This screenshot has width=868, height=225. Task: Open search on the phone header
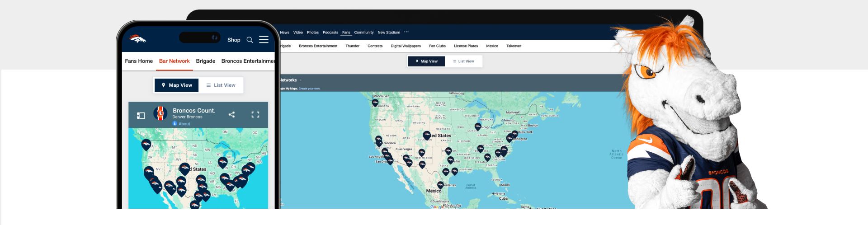tap(250, 40)
